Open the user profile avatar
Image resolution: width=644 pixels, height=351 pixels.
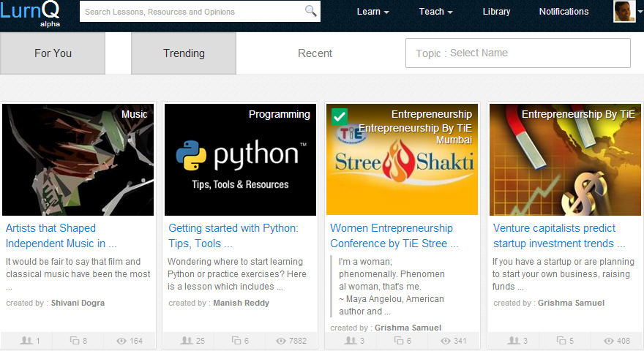pos(624,11)
